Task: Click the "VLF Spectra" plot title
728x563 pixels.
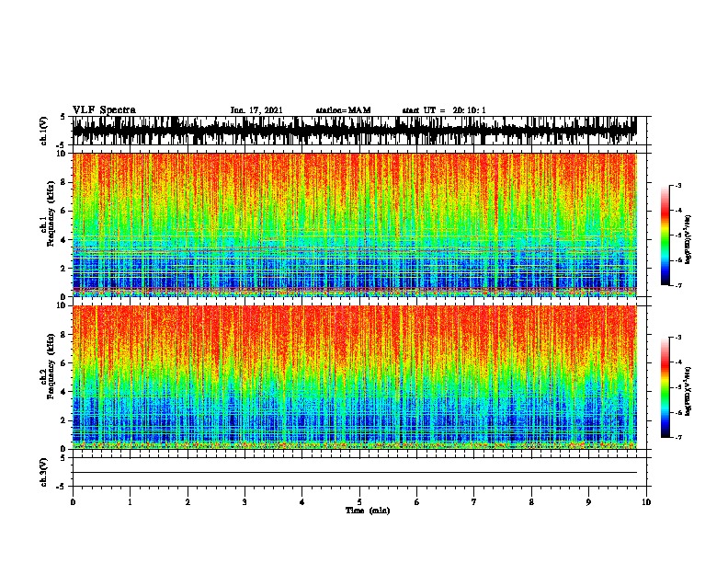Action: pos(104,109)
